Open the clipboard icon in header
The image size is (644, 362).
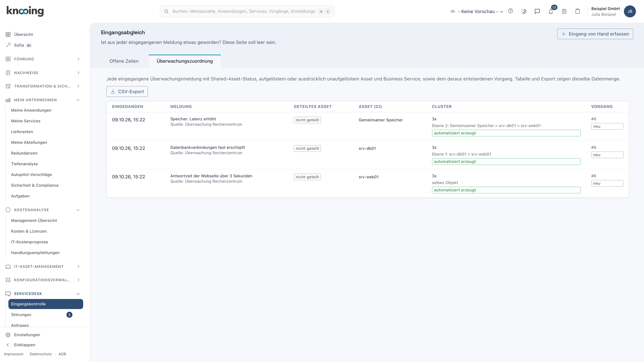577,11
